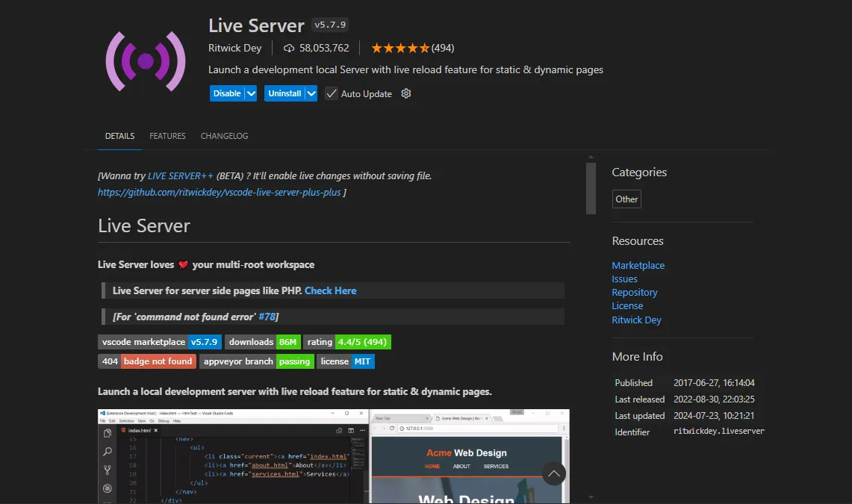Click the ritwickdey.liveserver identifier text
This screenshot has width=852, height=504.
click(719, 432)
